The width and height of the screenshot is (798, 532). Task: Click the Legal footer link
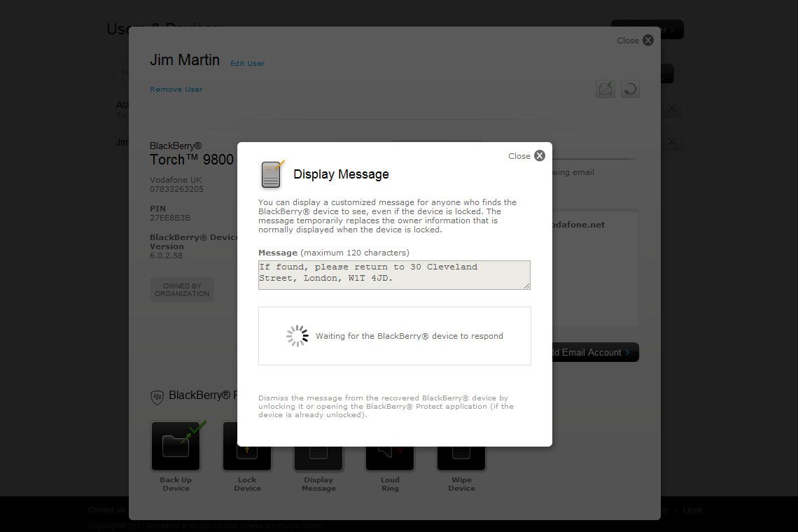pyautogui.click(x=692, y=510)
